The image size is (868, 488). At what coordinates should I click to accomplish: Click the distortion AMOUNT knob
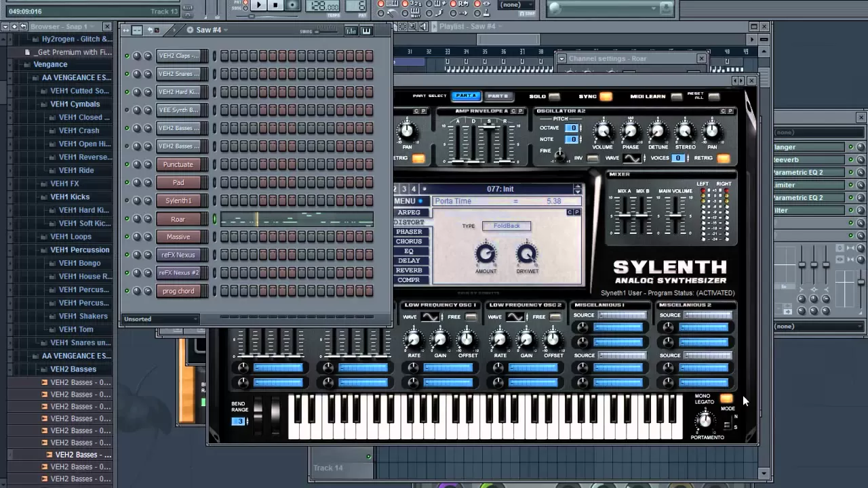(486, 254)
